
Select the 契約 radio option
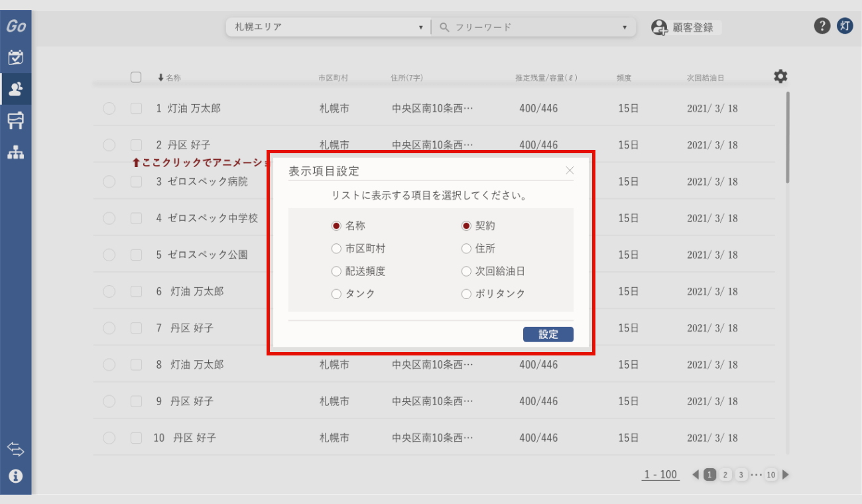466,226
